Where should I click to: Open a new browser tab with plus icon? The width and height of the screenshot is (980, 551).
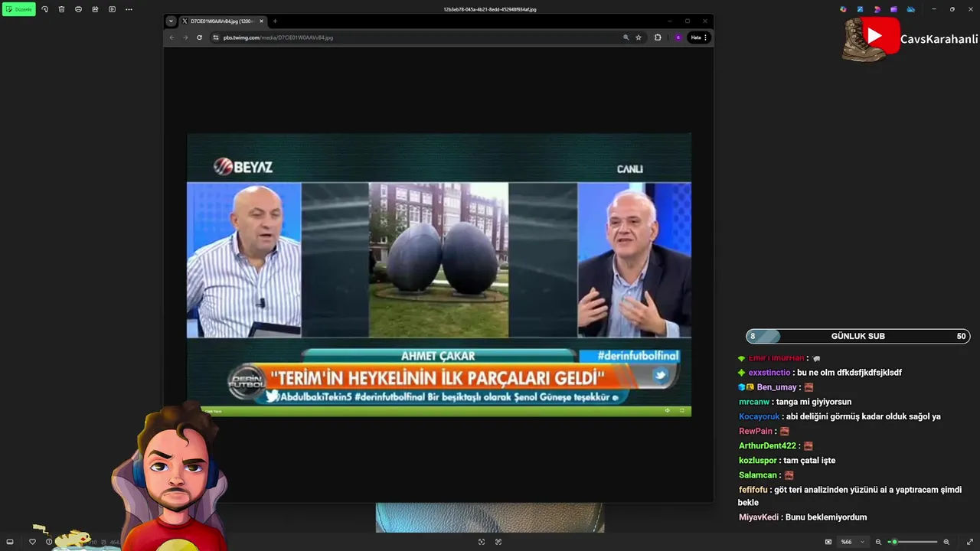(x=275, y=21)
